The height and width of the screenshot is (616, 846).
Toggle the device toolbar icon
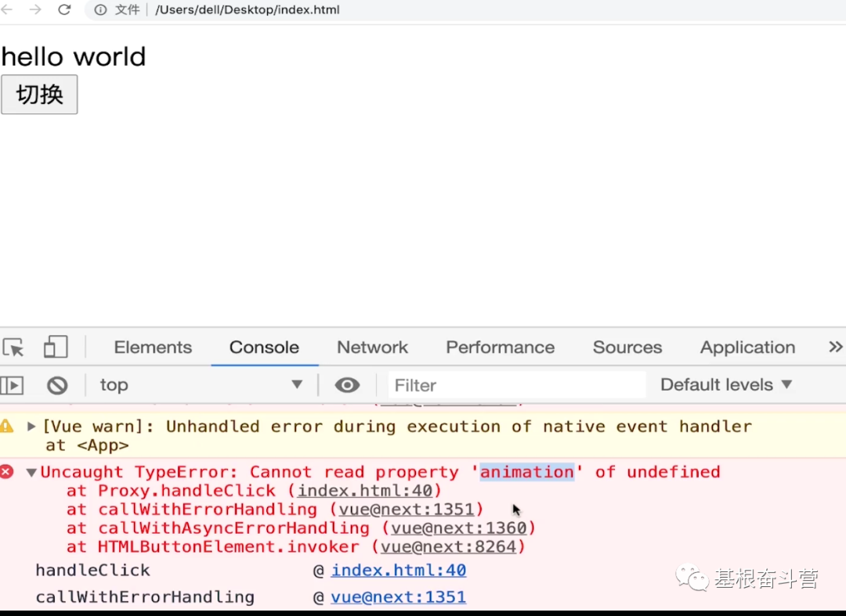(x=56, y=348)
